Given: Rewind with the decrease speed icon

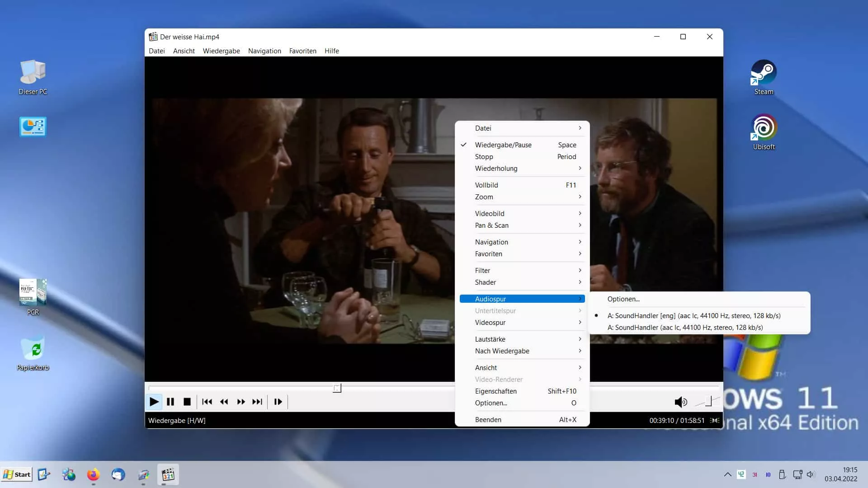Looking at the screenshot, I should [224, 401].
